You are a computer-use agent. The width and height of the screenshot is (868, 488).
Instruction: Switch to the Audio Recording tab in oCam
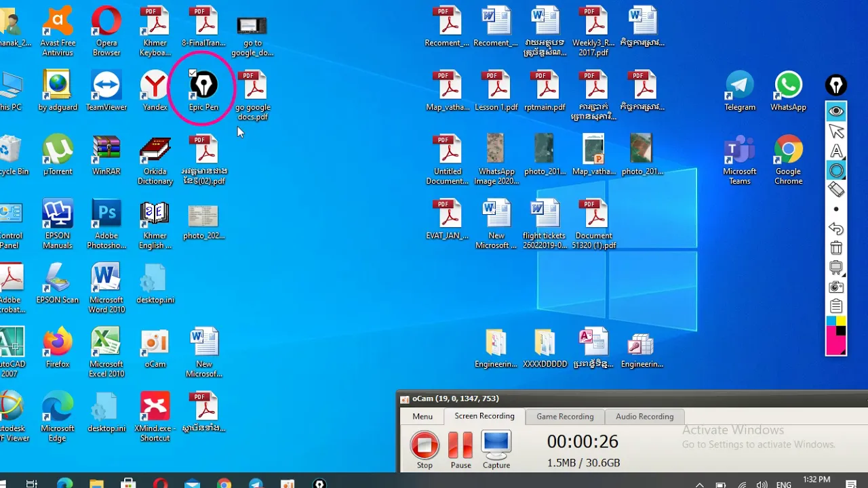click(x=644, y=417)
